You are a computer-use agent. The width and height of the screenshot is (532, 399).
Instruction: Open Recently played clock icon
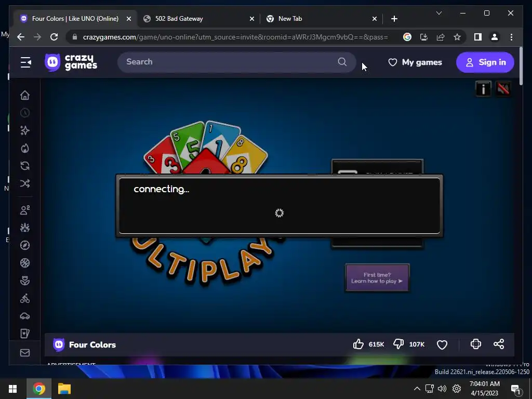(x=25, y=113)
